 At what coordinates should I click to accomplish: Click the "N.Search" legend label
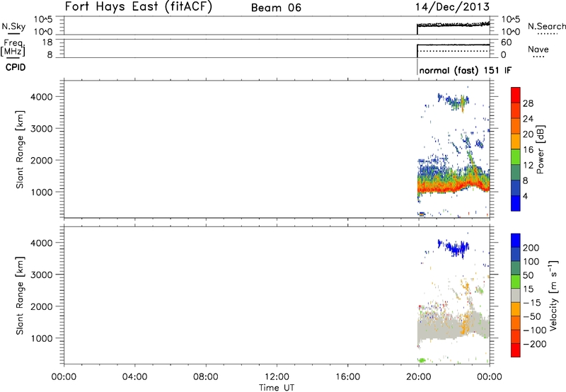point(547,26)
